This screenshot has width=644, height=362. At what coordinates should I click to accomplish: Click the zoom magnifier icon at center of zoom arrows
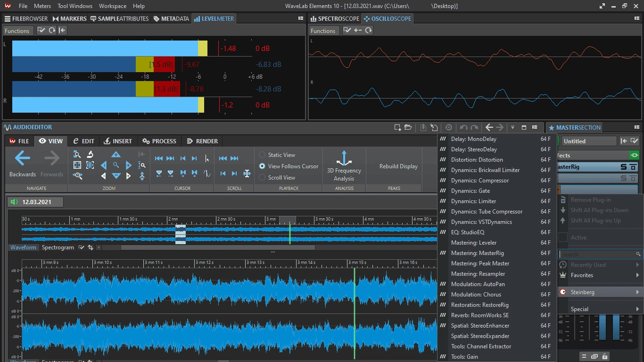coord(116,165)
